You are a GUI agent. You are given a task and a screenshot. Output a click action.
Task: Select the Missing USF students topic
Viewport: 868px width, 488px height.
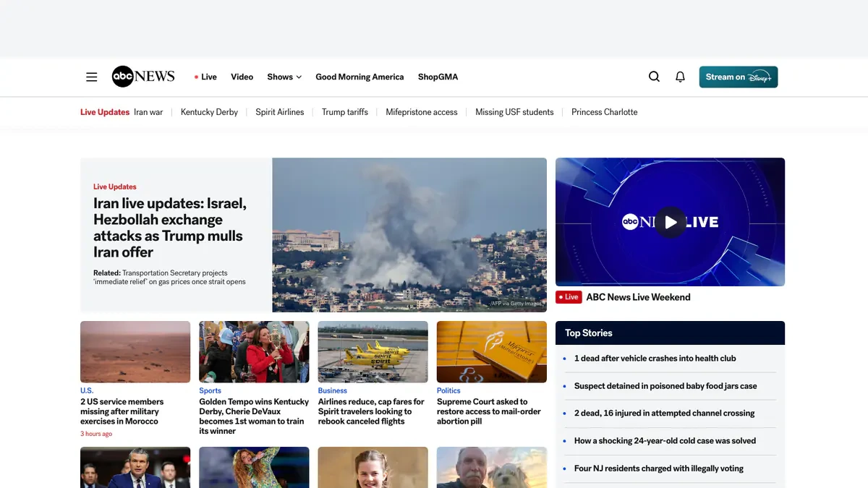point(514,112)
